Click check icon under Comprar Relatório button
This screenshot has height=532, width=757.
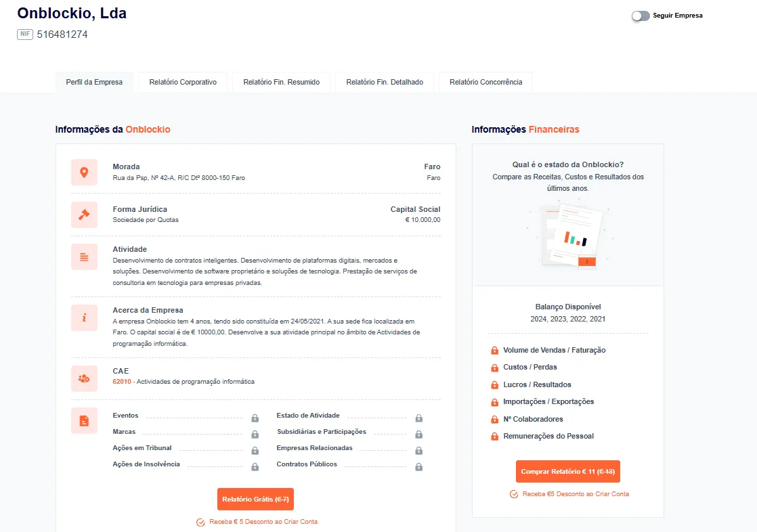pos(514,494)
